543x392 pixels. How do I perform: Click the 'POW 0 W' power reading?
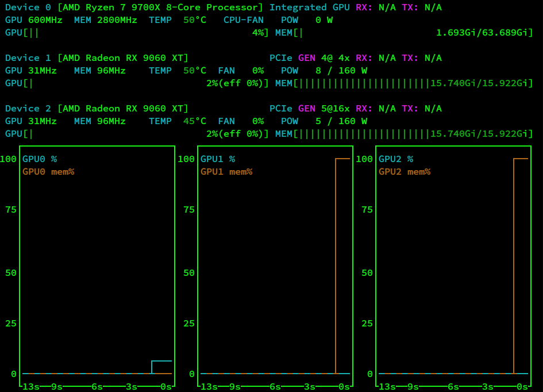coord(307,20)
